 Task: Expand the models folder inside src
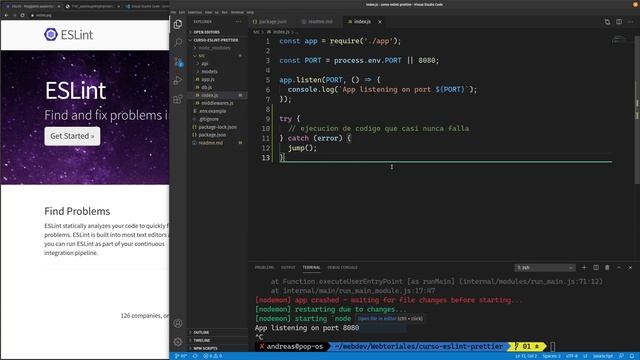[x=218, y=71]
